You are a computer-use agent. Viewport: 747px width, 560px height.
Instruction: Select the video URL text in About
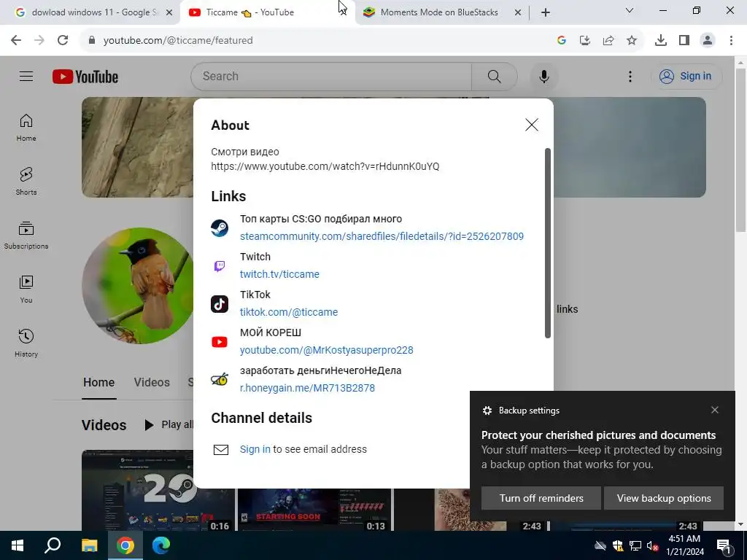[x=325, y=166]
